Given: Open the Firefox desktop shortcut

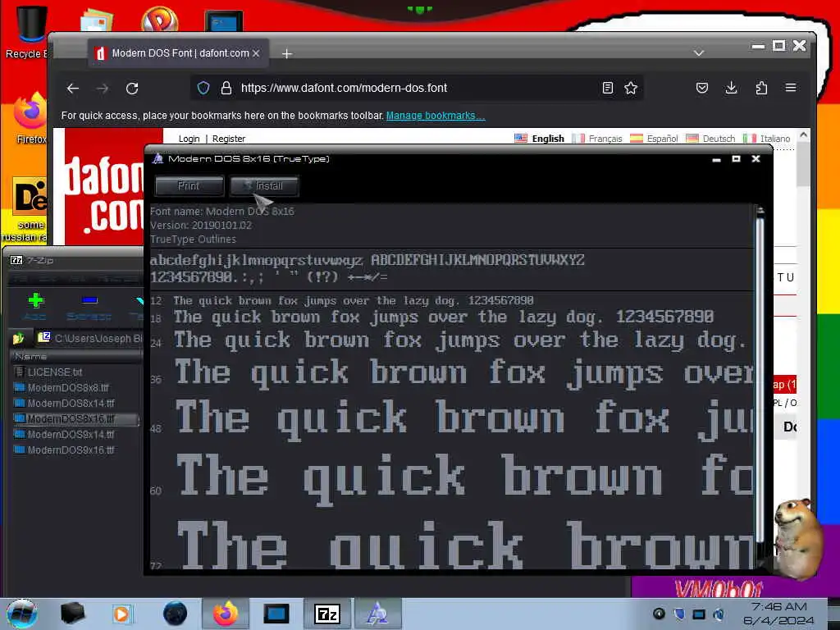Looking at the screenshot, I should 31,118.
